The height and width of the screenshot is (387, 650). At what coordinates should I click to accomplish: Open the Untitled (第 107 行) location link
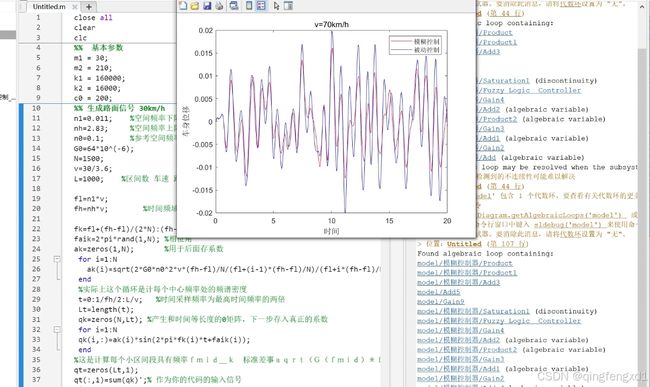(488, 244)
